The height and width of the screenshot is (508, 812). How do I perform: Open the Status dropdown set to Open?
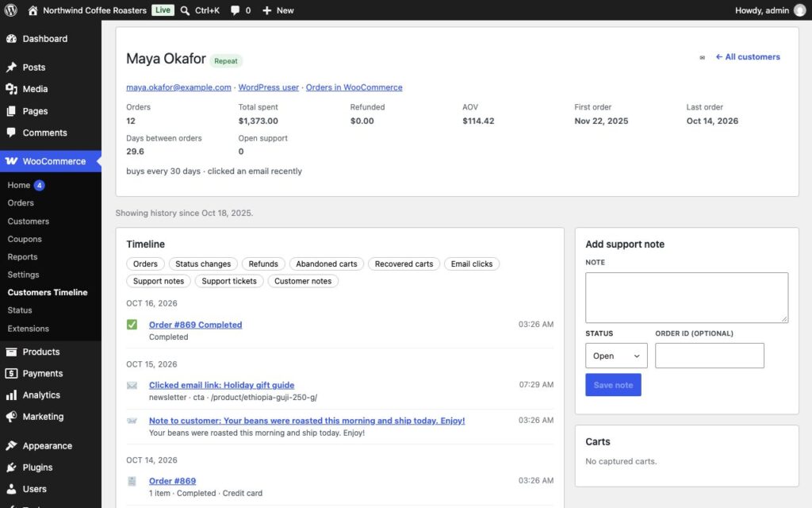tap(616, 356)
